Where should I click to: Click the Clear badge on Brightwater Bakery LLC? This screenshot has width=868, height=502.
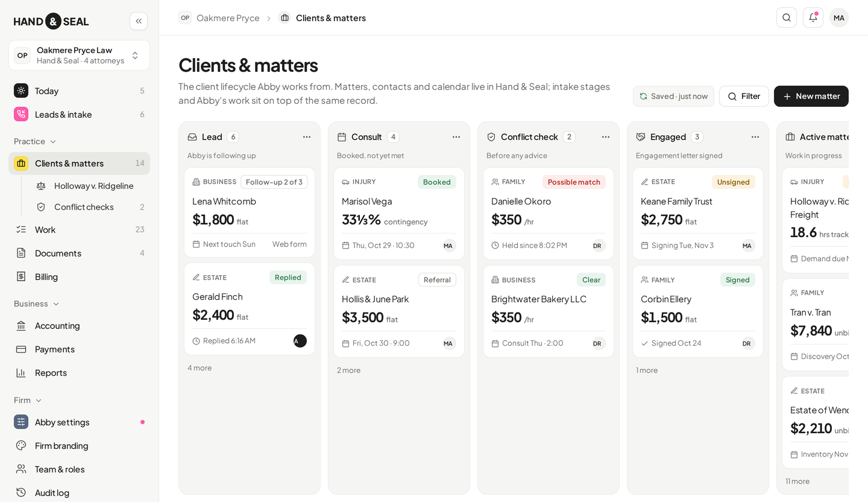(591, 280)
